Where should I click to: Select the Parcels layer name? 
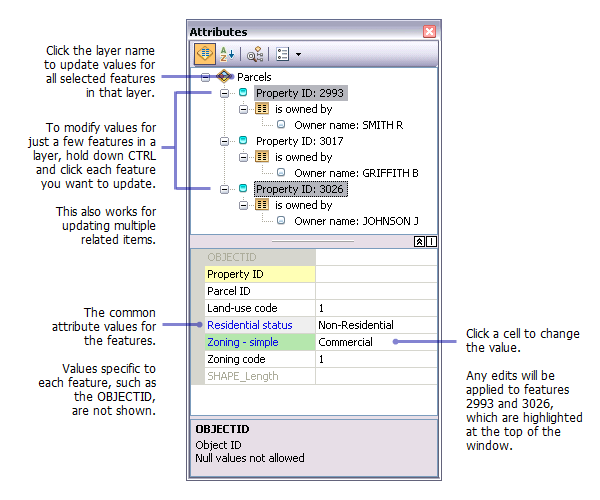click(254, 77)
